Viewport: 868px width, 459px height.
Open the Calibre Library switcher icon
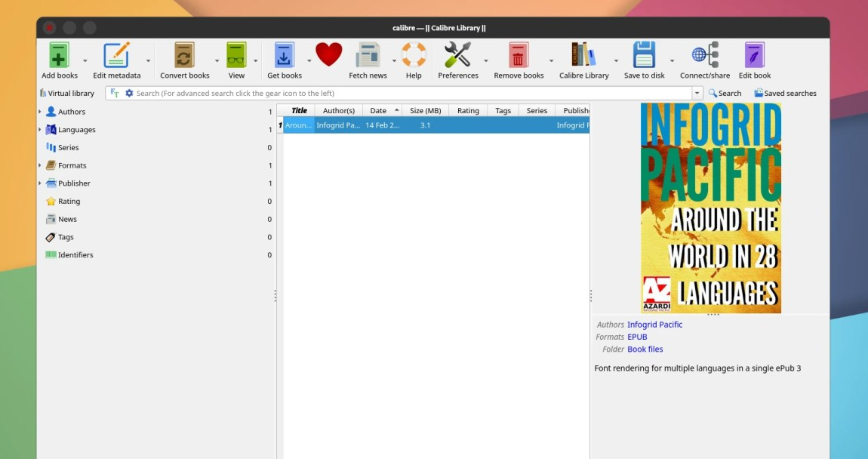click(583, 55)
